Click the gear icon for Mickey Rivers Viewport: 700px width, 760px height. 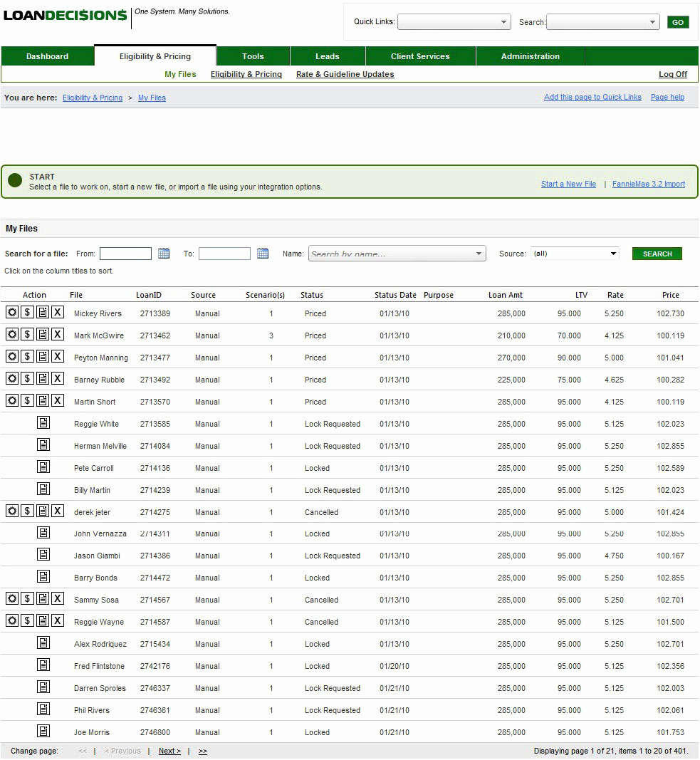pyautogui.click(x=12, y=313)
